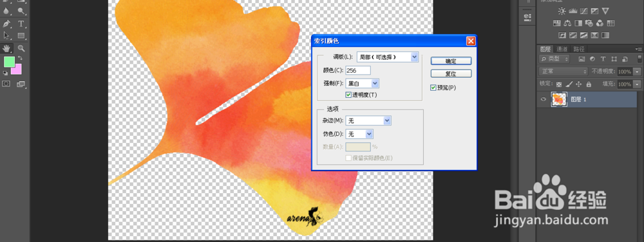Image resolution: width=644 pixels, height=242 pixels.
Task: Add a Black & White adjustment
Action: pyautogui.click(x=579, y=23)
